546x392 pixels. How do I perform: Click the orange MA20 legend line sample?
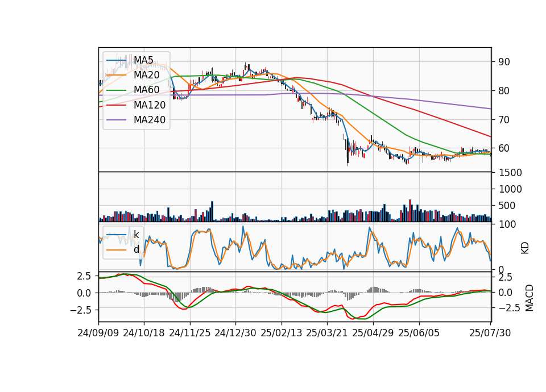pos(116,75)
